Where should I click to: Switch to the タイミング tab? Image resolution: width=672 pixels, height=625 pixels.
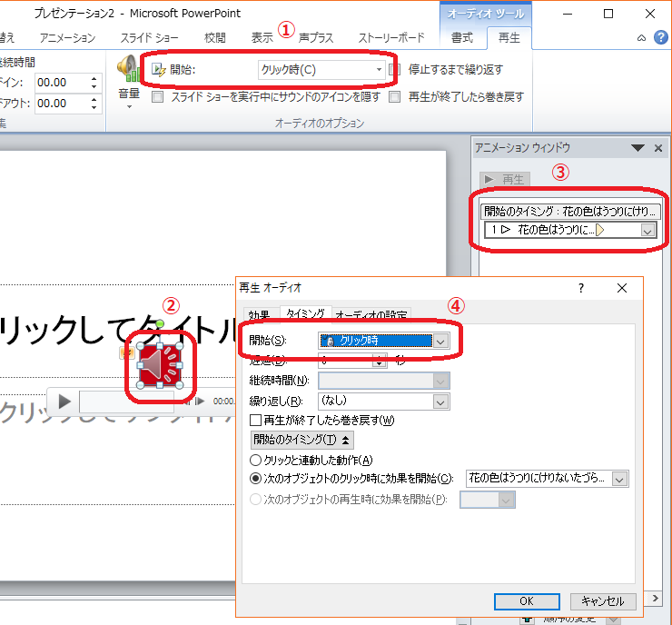[x=305, y=313]
